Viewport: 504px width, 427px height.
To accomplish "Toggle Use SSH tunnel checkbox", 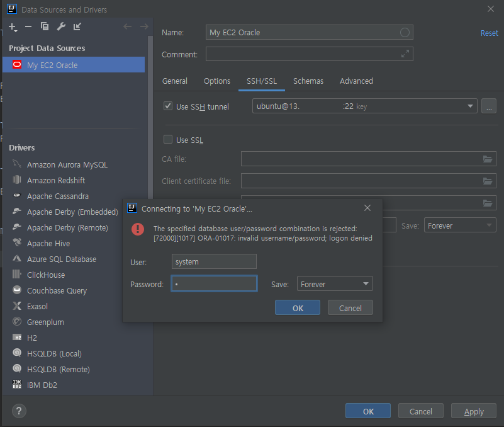I will tap(168, 106).
